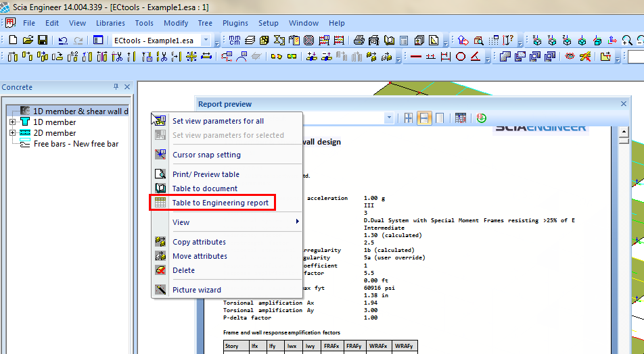Choose Move attributes
Image resolution: width=644 pixels, height=354 pixels.
click(227, 256)
